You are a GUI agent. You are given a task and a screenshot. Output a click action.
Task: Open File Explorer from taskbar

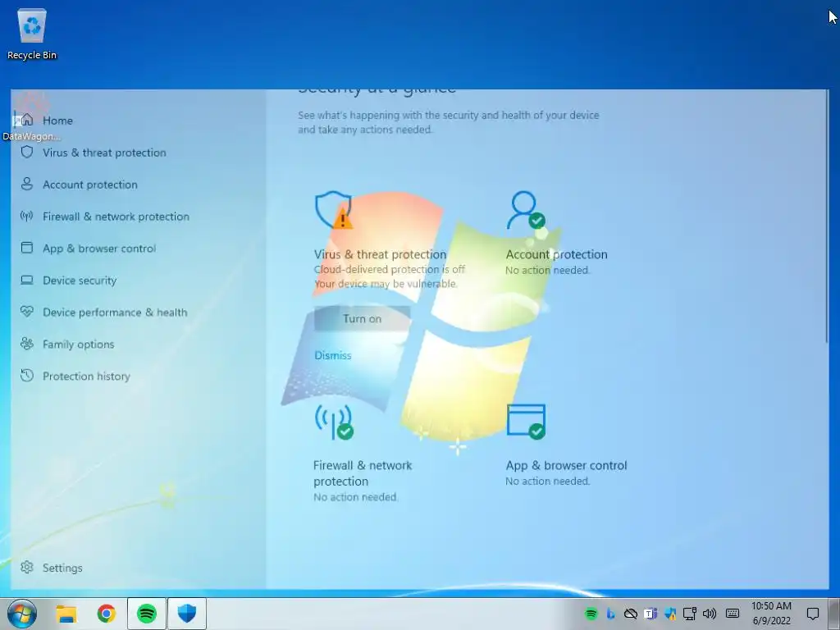(67, 614)
